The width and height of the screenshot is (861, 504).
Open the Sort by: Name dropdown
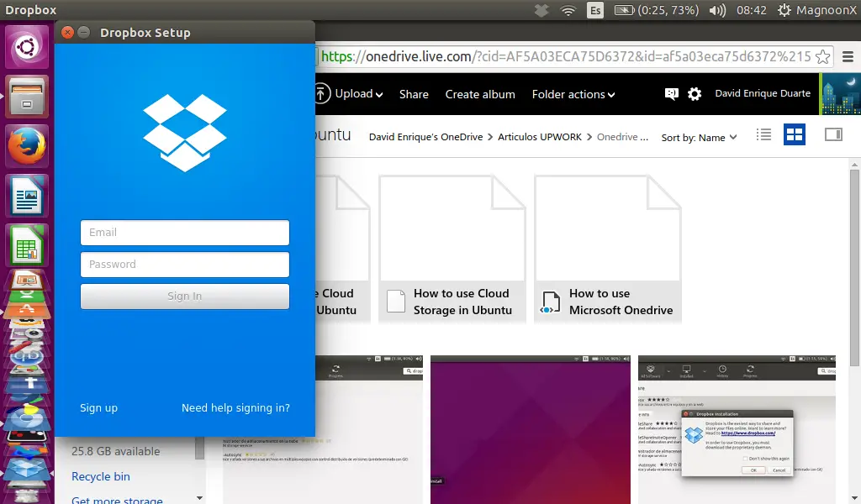(699, 138)
